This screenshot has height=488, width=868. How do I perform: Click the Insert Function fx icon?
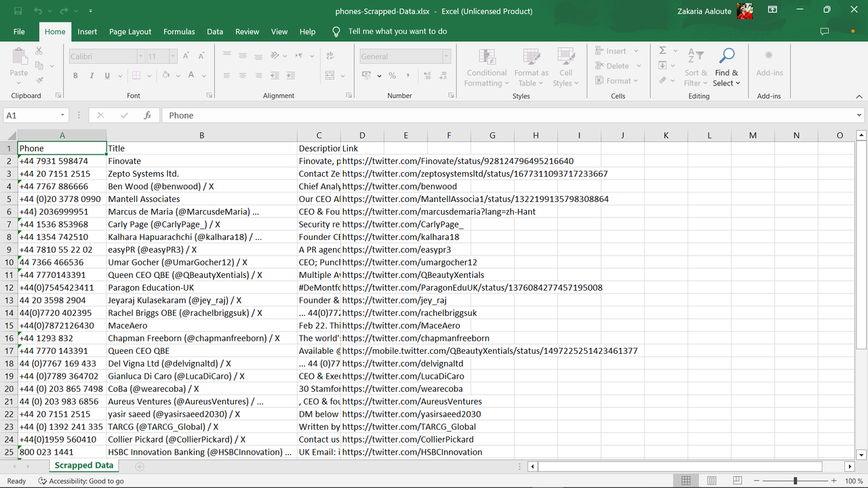click(147, 115)
